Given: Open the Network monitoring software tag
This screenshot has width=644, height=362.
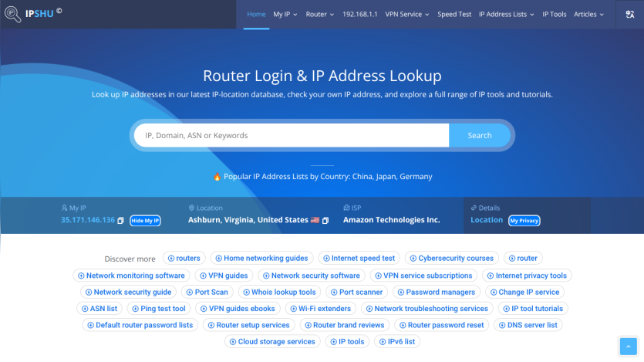Looking at the screenshot, I should click(x=131, y=276).
